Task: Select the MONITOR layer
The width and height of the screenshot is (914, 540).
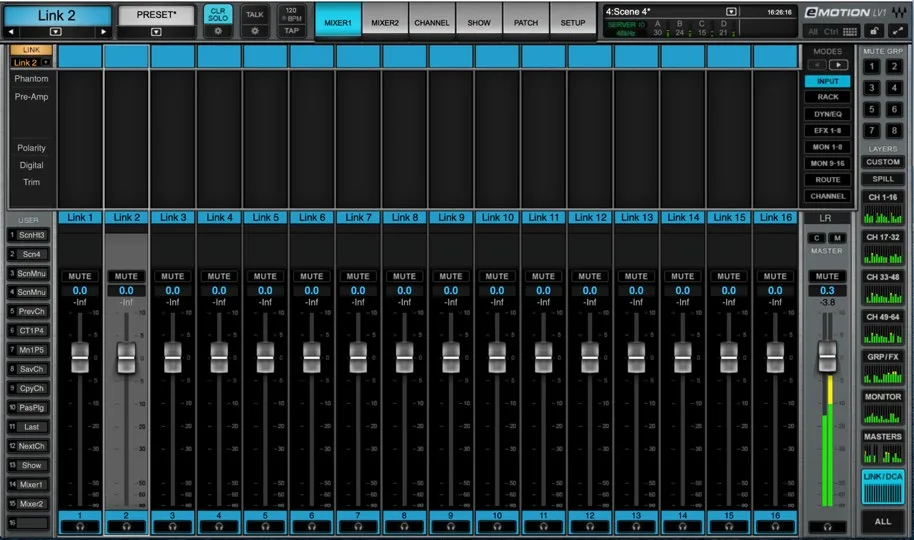Action: tap(883, 408)
